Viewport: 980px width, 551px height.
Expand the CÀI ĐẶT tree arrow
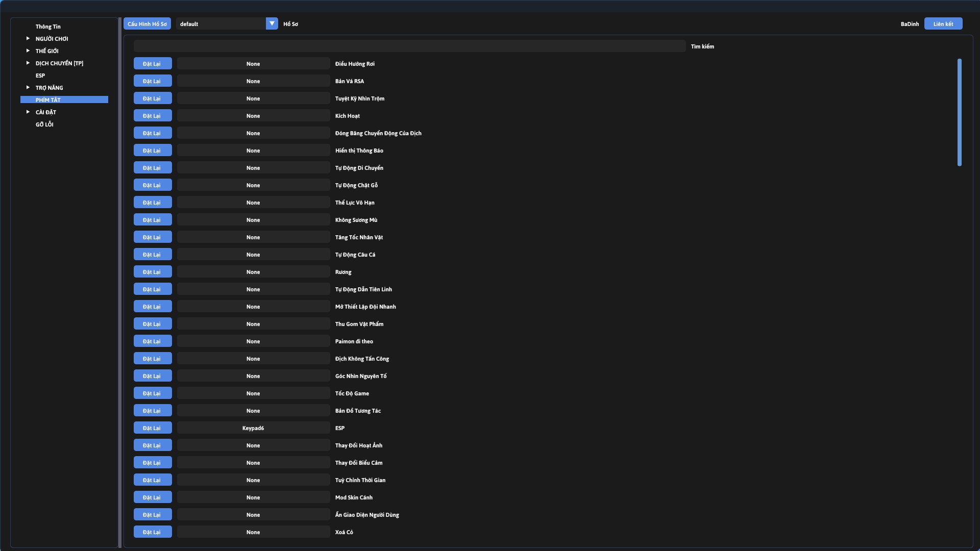coord(28,112)
